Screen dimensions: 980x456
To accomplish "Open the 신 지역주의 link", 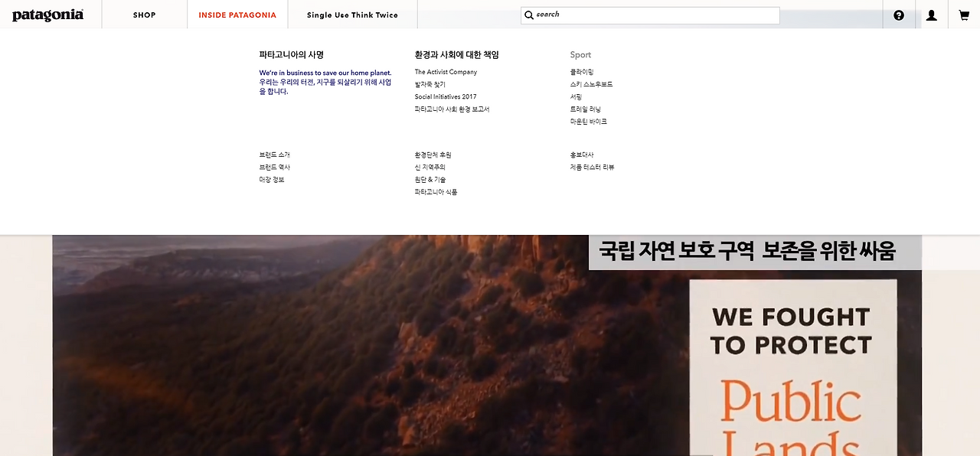I will pos(430,167).
